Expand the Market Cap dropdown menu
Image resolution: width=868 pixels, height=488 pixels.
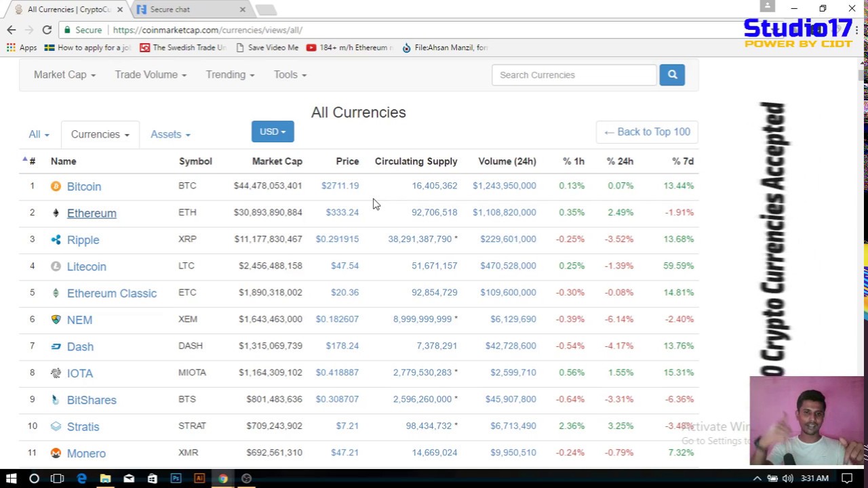tap(64, 75)
